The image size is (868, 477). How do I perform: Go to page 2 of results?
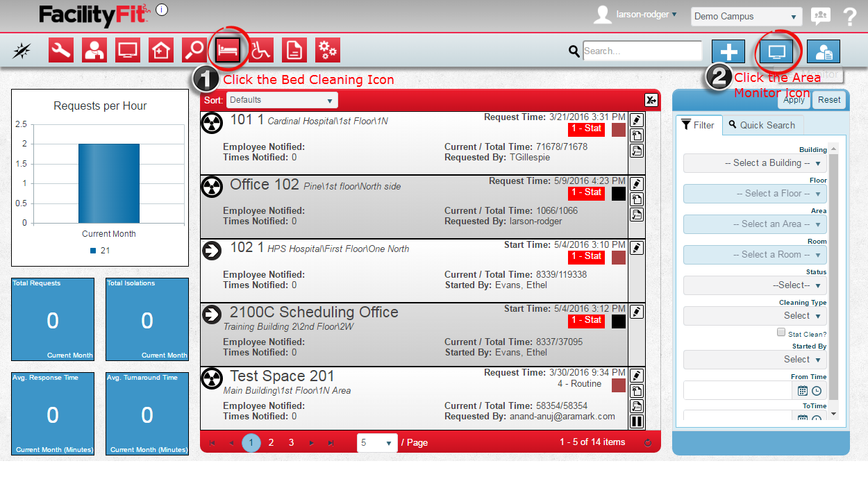point(271,442)
